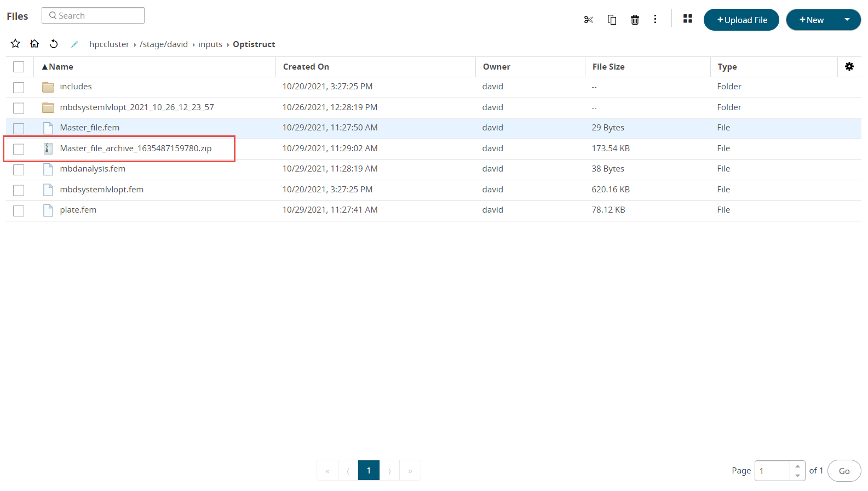The height and width of the screenshot is (491, 868).
Task: Increase page number with up stepper
Action: pyautogui.click(x=797, y=466)
